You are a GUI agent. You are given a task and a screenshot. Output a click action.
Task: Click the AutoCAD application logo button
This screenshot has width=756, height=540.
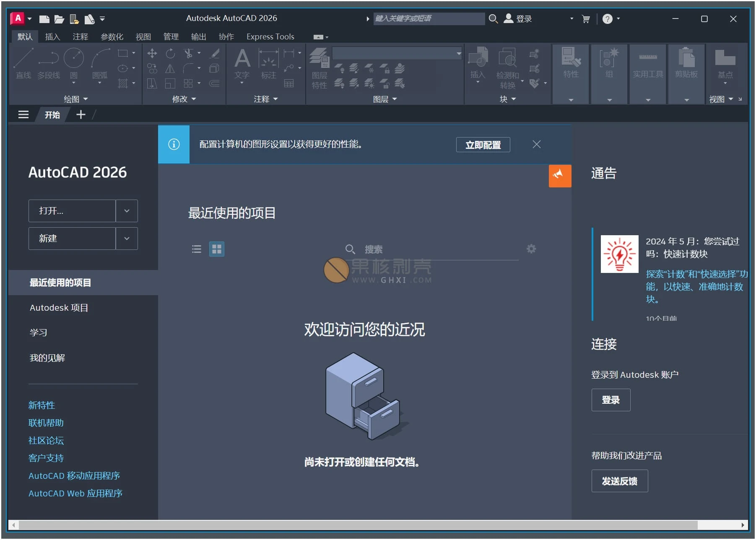[18, 18]
